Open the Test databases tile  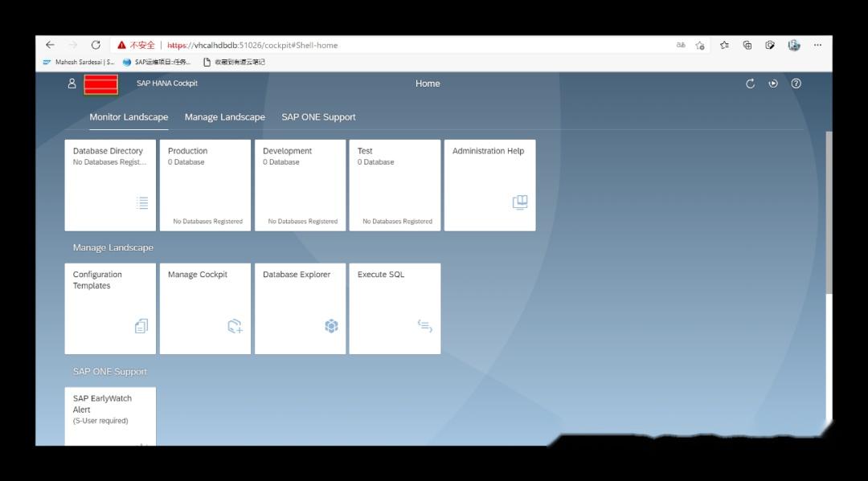click(x=395, y=185)
